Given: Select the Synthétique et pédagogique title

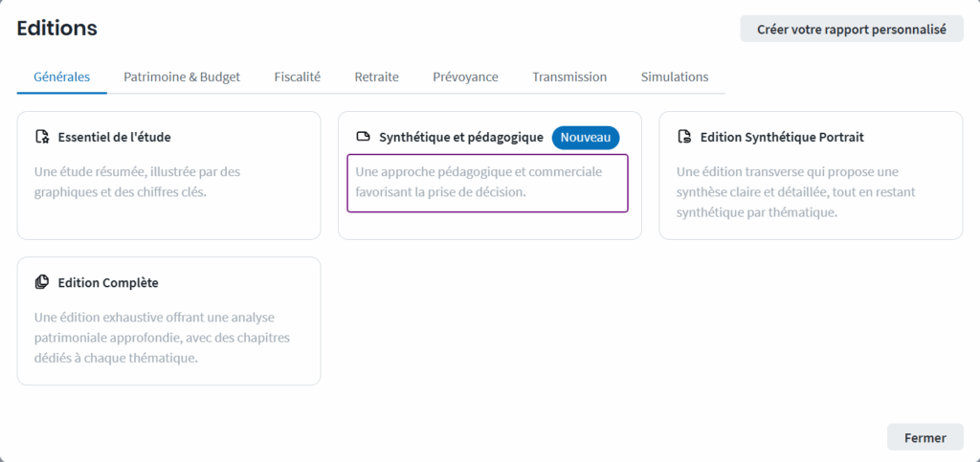Looking at the screenshot, I should (x=461, y=138).
